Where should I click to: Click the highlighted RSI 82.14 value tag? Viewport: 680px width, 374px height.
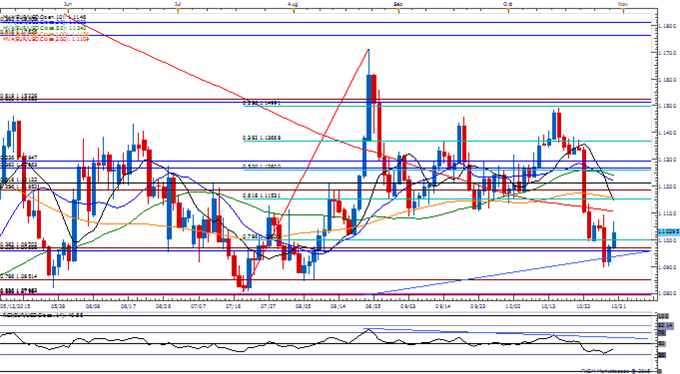coord(666,325)
